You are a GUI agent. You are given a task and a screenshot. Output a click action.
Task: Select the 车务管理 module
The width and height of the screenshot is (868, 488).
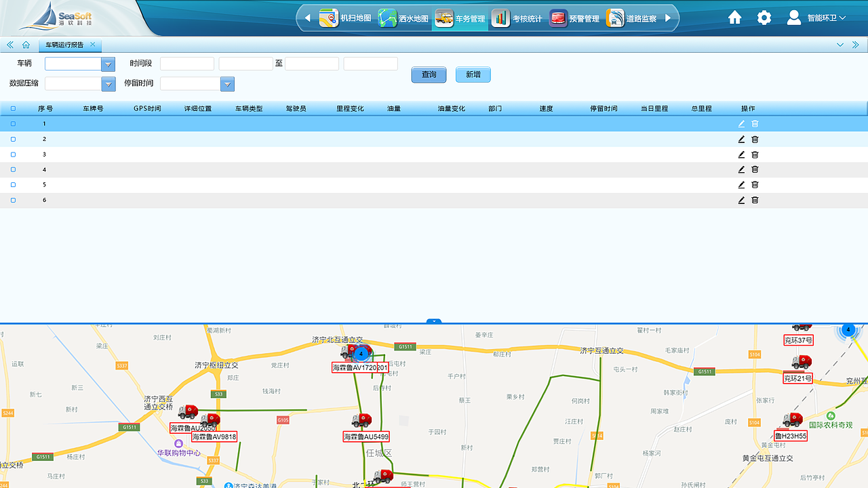coord(460,18)
